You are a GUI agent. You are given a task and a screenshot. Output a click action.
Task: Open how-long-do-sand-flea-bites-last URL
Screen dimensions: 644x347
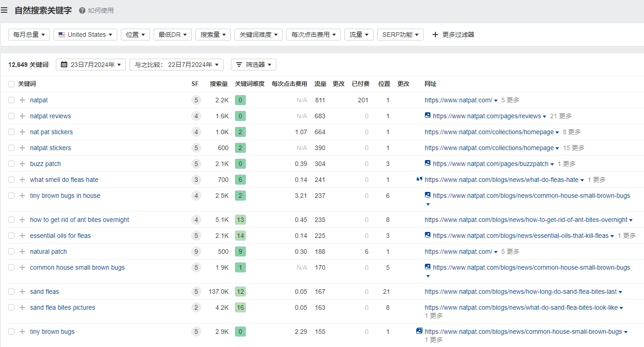[521, 292]
